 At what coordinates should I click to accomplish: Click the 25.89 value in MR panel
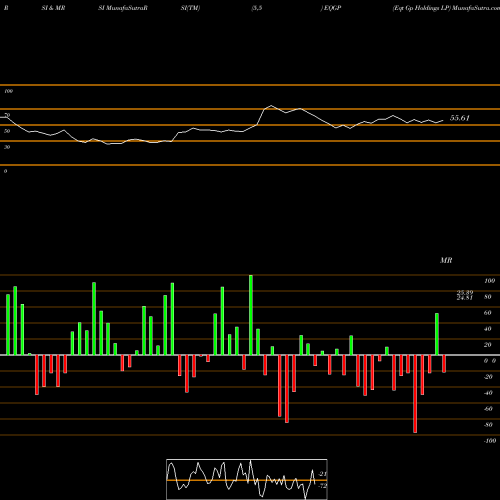click(x=465, y=293)
